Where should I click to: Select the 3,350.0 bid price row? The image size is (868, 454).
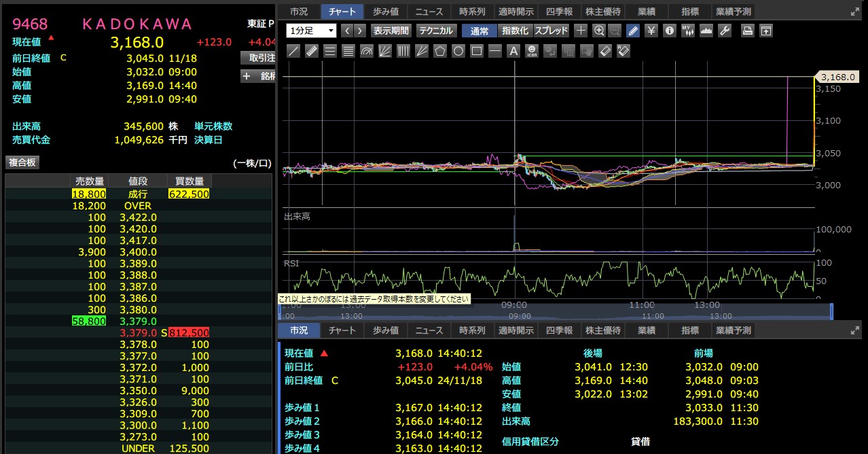click(x=139, y=391)
